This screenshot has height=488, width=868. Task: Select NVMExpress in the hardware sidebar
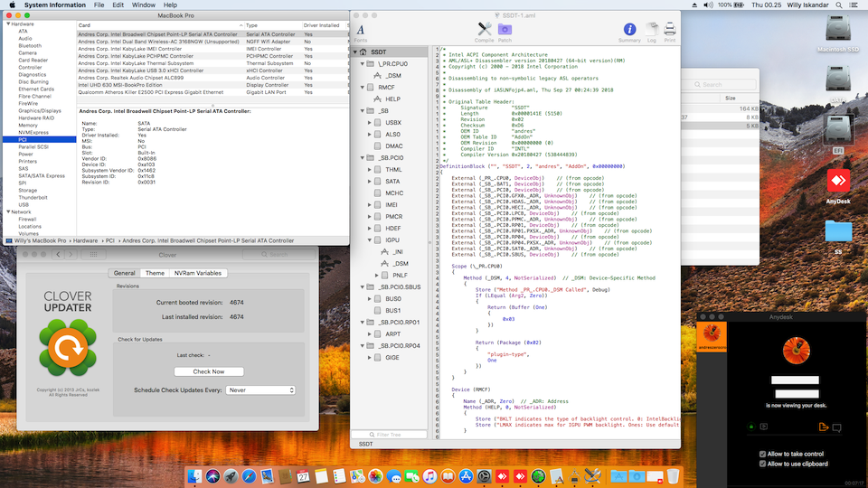click(x=34, y=132)
